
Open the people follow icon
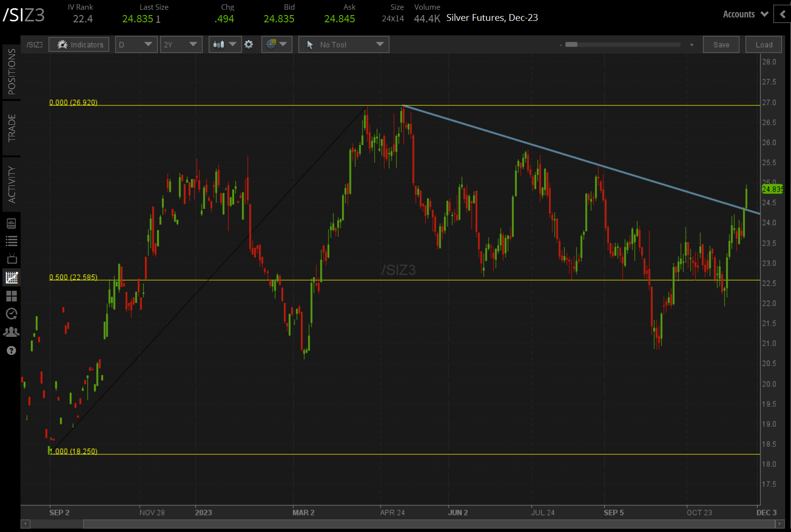12,332
